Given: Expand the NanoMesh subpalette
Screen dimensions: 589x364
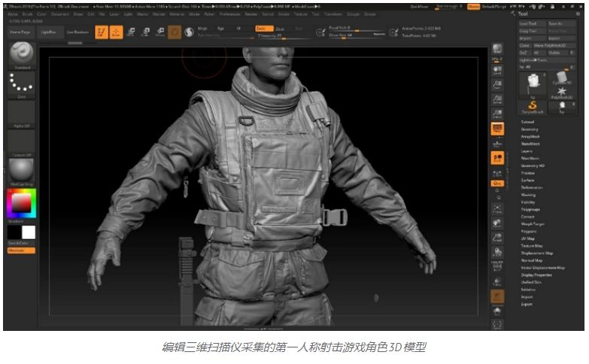Looking at the screenshot, I should coord(530,144).
